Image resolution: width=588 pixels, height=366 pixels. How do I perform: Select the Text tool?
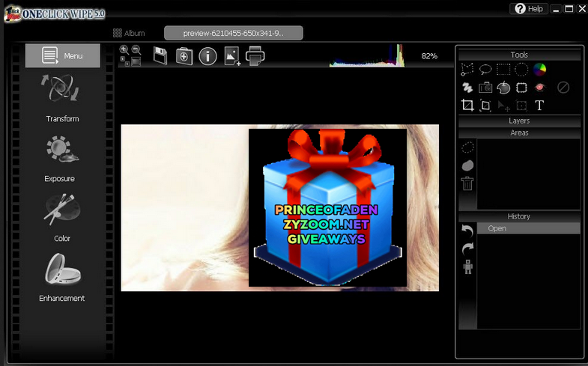[x=539, y=106]
